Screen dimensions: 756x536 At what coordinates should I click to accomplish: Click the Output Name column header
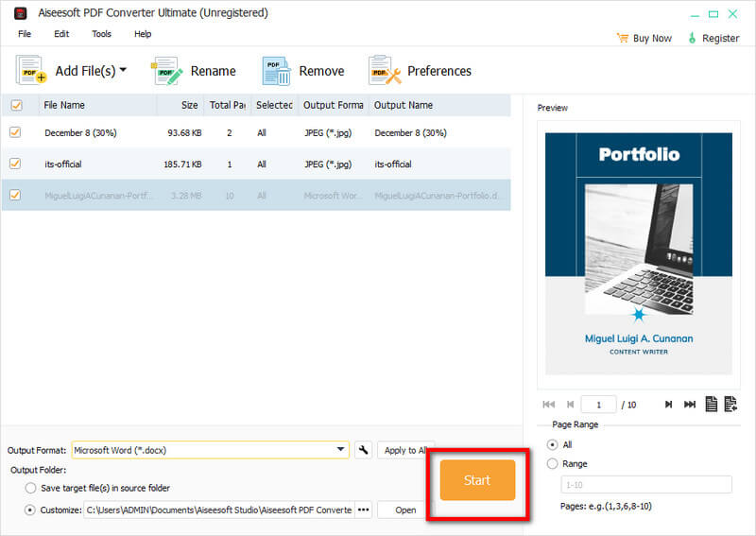404,105
